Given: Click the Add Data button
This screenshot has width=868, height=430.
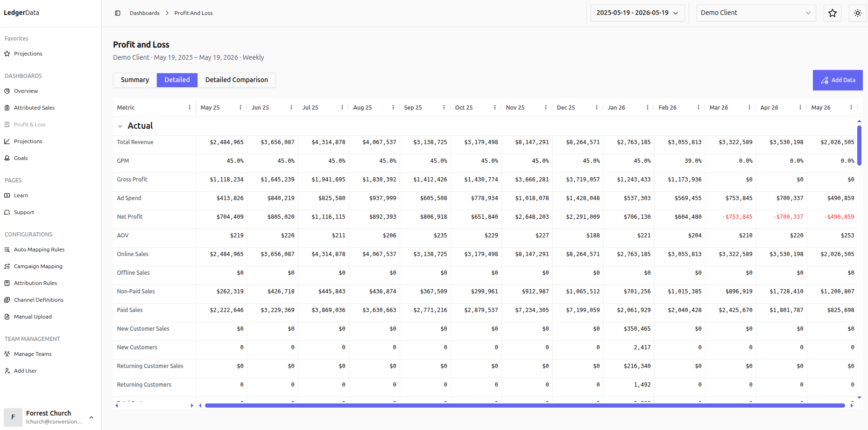Looking at the screenshot, I should pyautogui.click(x=838, y=80).
